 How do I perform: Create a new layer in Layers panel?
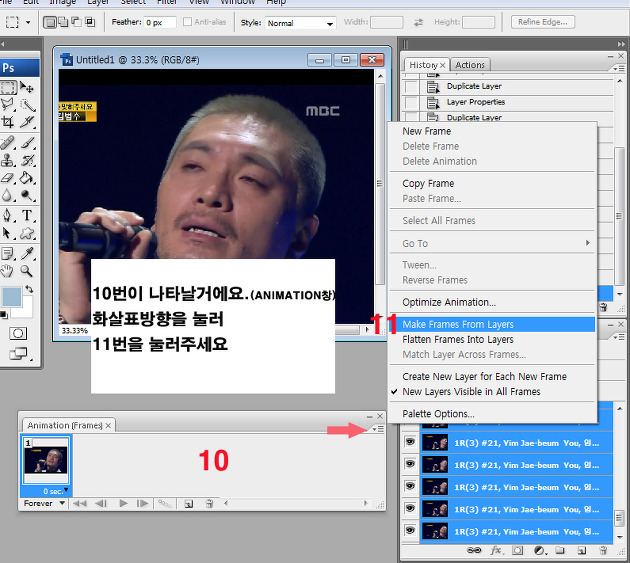pyautogui.click(x=581, y=550)
